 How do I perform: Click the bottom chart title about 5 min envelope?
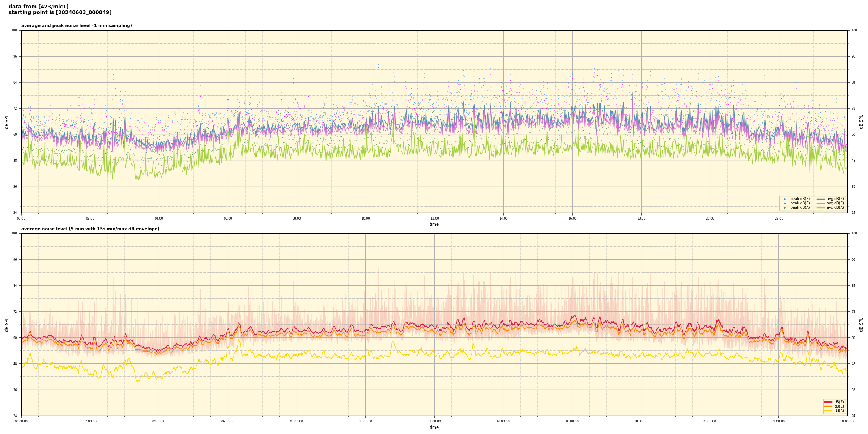coord(90,229)
